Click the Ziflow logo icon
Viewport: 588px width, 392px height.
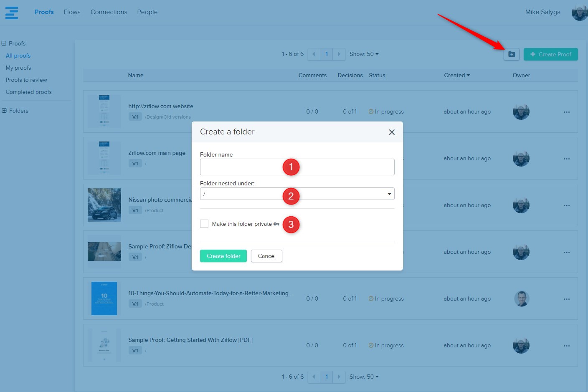(12, 13)
